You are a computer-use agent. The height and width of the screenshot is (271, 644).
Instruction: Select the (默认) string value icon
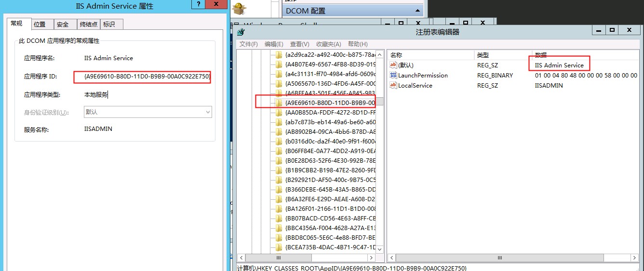(x=393, y=65)
